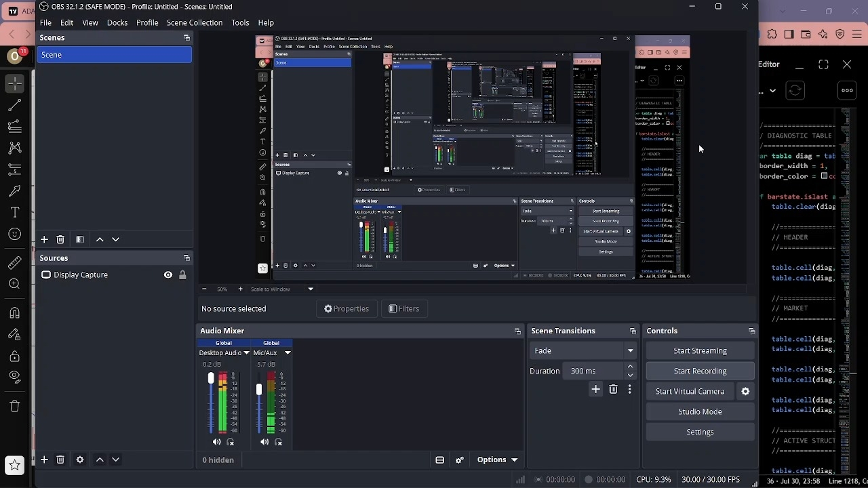Image resolution: width=868 pixels, height=488 pixels.
Task: Click the lock all drawings icon
Action: 15,357
